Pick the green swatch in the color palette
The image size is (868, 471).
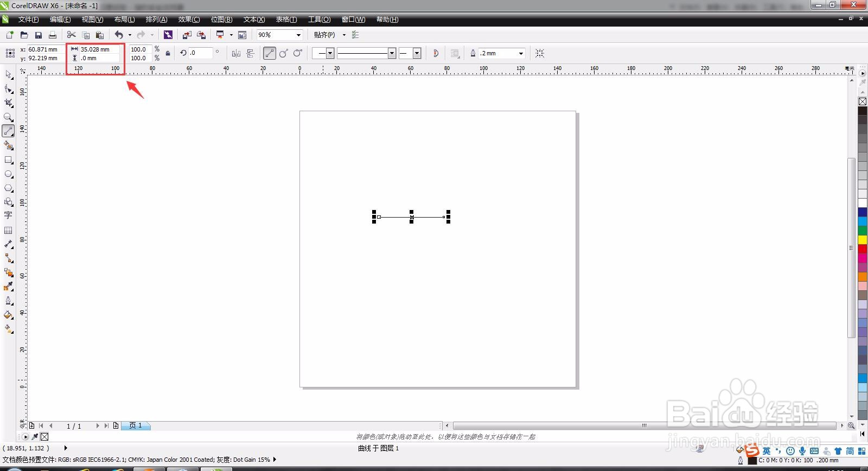pos(863,231)
